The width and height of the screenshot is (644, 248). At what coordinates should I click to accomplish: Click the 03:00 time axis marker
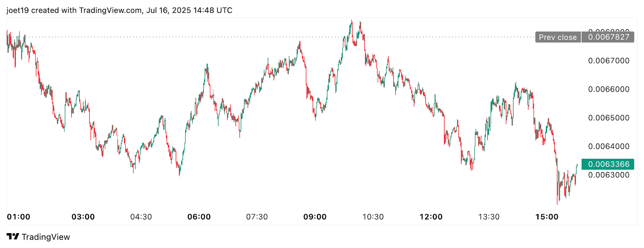tap(83, 217)
